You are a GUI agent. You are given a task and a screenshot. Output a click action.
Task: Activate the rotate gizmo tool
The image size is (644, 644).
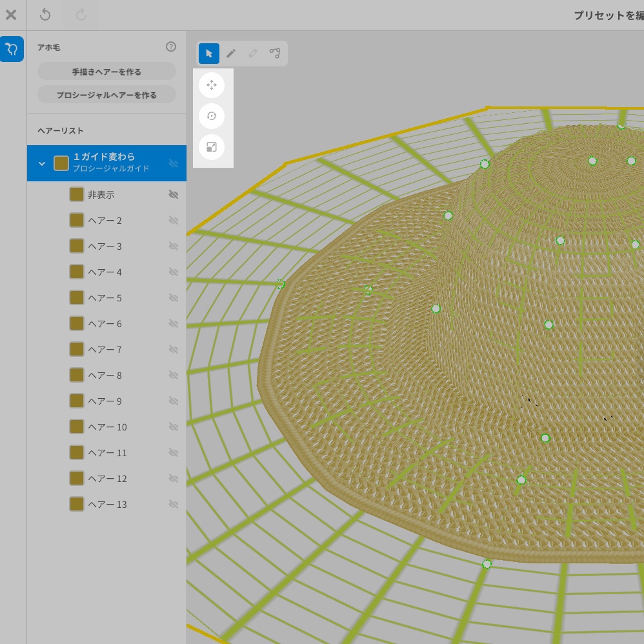tap(212, 116)
